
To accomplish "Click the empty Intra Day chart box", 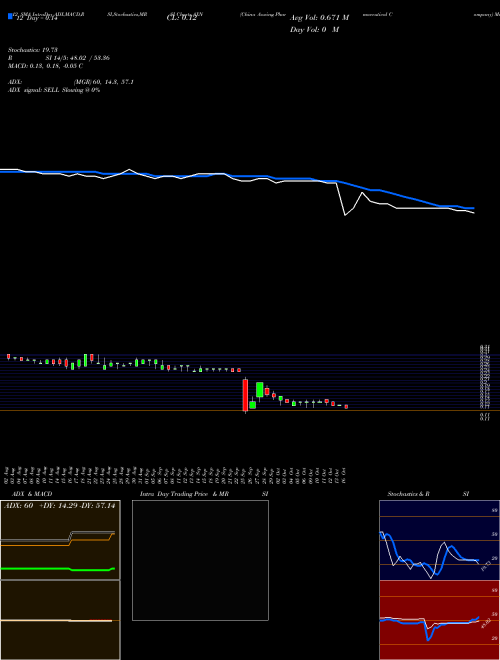I will pos(200,560).
